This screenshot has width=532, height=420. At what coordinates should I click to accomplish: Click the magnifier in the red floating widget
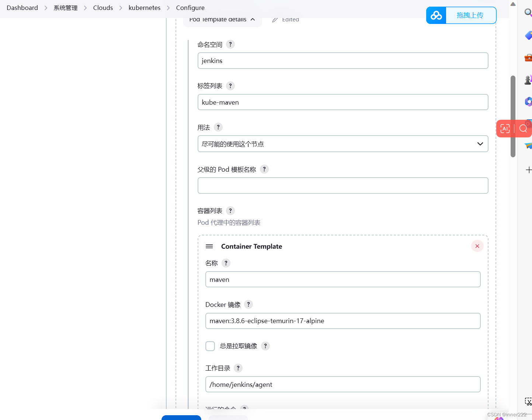pyautogui.click(x=523, y=129)
